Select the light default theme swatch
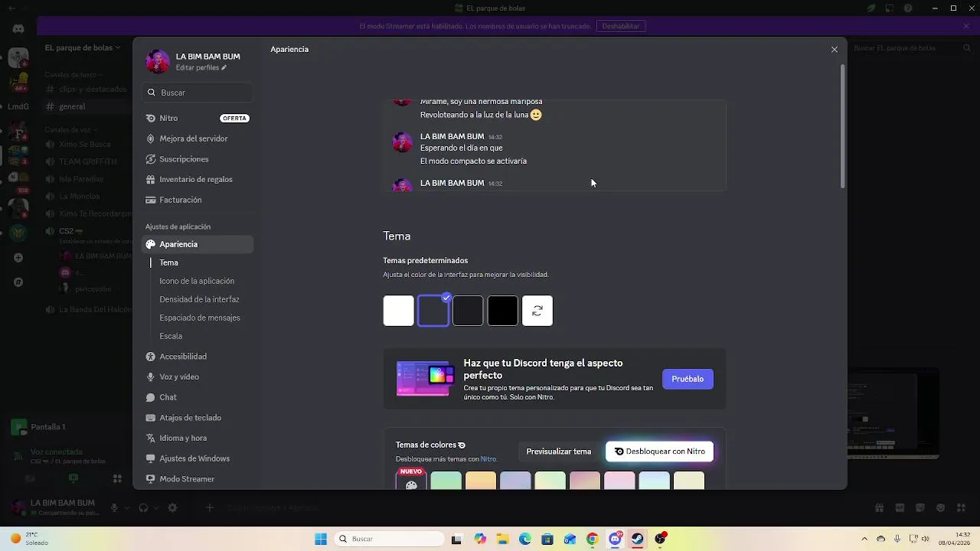 [398, 311]
